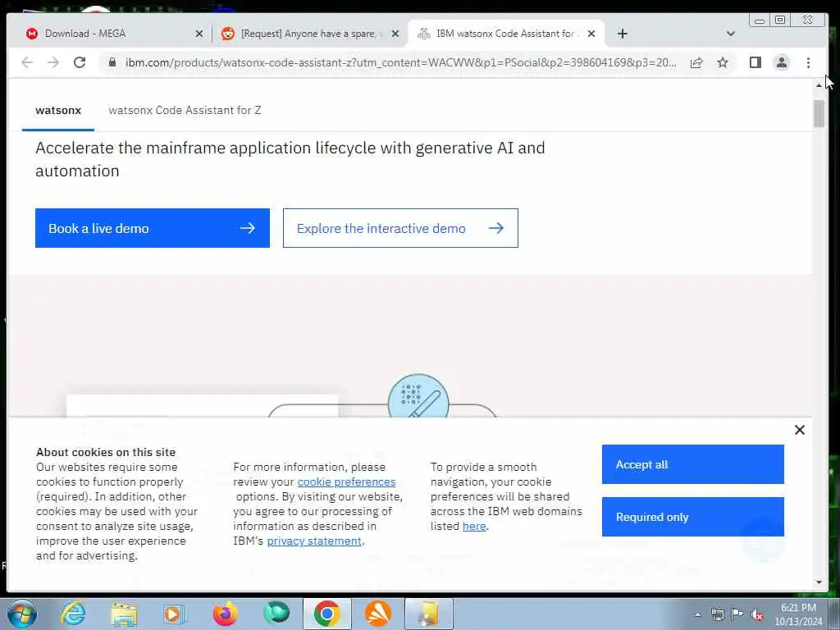
Task: Open the orange app in taskbar
Action: coord(377,614)
